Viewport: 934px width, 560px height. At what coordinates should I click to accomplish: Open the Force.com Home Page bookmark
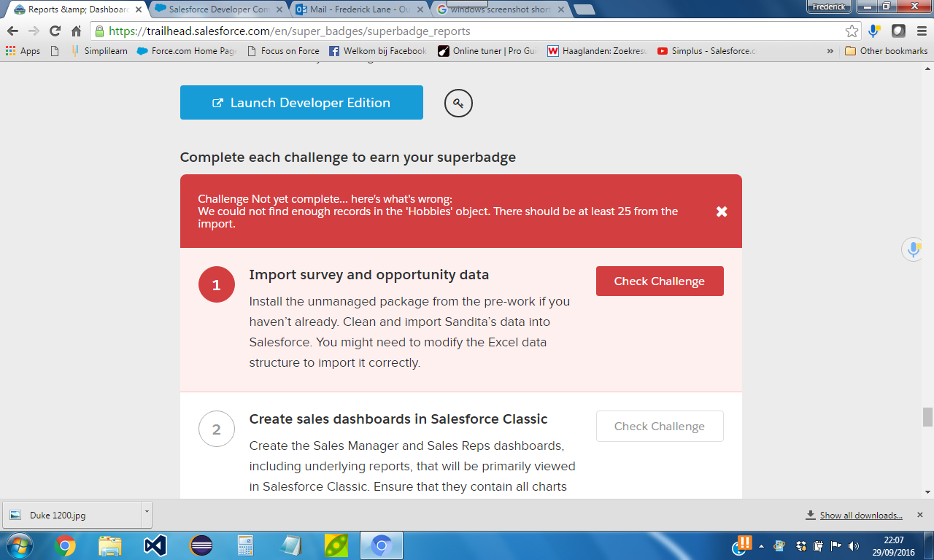tap(187, 51)
